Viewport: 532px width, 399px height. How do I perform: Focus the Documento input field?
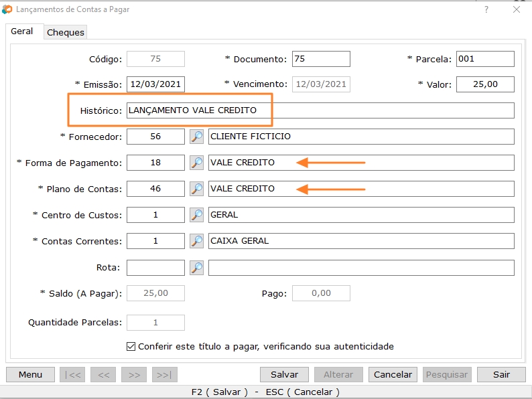coord(321,59)
